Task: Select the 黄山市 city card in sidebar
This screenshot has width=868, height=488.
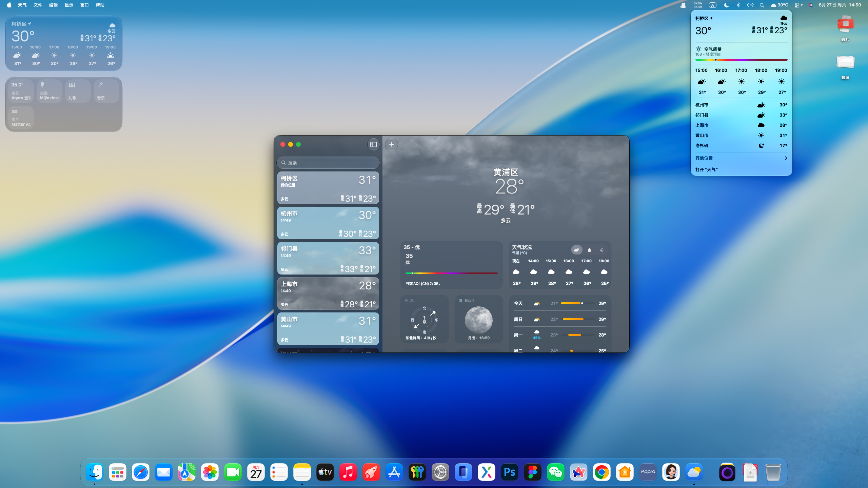Action: coord(328,329)
